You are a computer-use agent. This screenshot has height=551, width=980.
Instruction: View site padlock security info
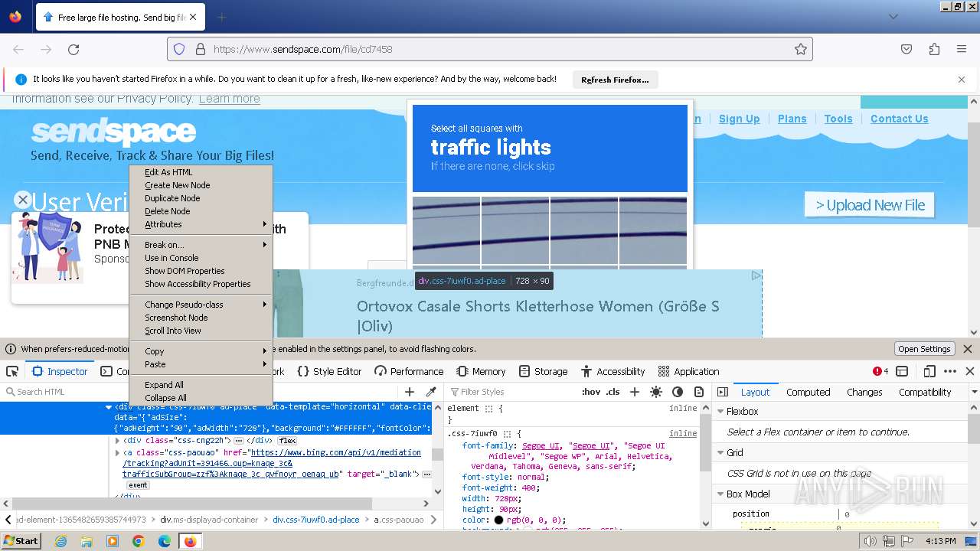(x=201, y=49)
